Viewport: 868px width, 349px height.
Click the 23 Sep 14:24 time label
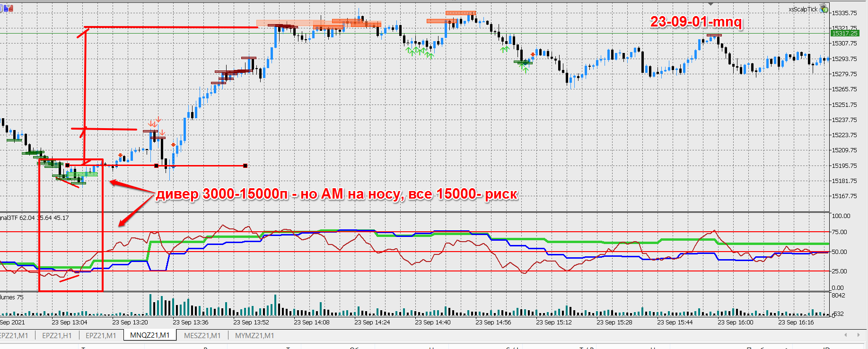pyautogui.click(x=372, y=323)
